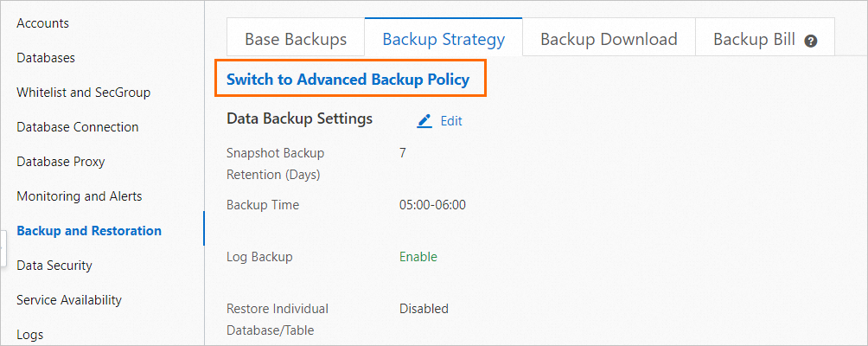
Task: Select Backup and Restoration menu item
Action: pyautogui.click(x=89, y=231)
